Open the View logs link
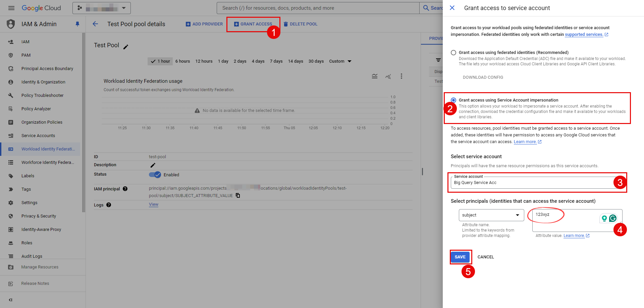Image resolution: width=644 pixels, height=308 pixels. pyautogui.click(x=154, y=204)
